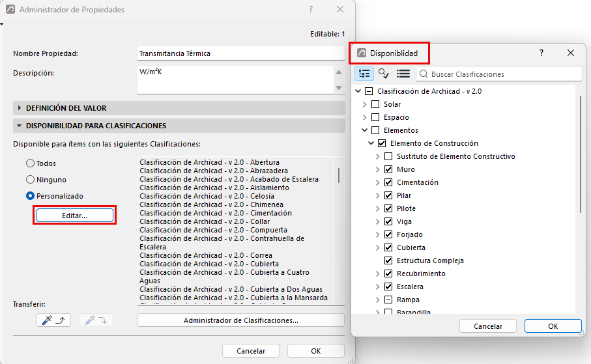
Task: Expand the Cimentación tree node
Action: coord(378,182)
